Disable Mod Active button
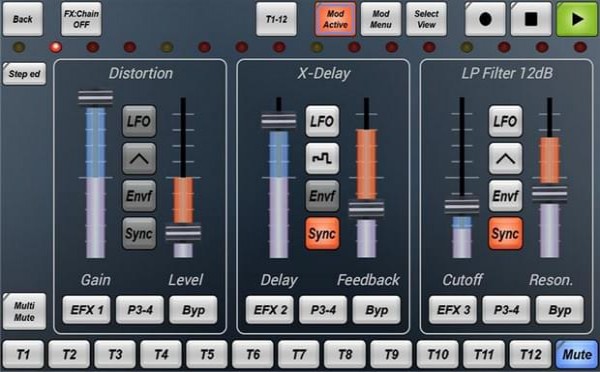Image resolution: width=600 pixels, height=372 pixels. point(335,19)
